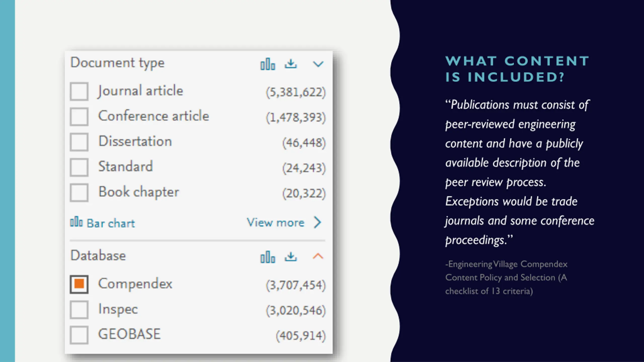Screen dimensions: 644x362
Task: Click the Database heading
Action: (x=98, y=256)
